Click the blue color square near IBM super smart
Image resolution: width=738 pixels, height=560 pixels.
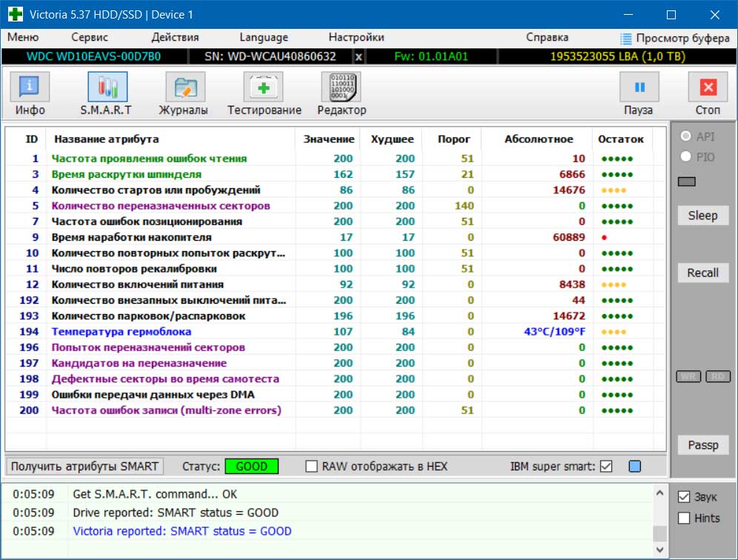pos(634,467)
